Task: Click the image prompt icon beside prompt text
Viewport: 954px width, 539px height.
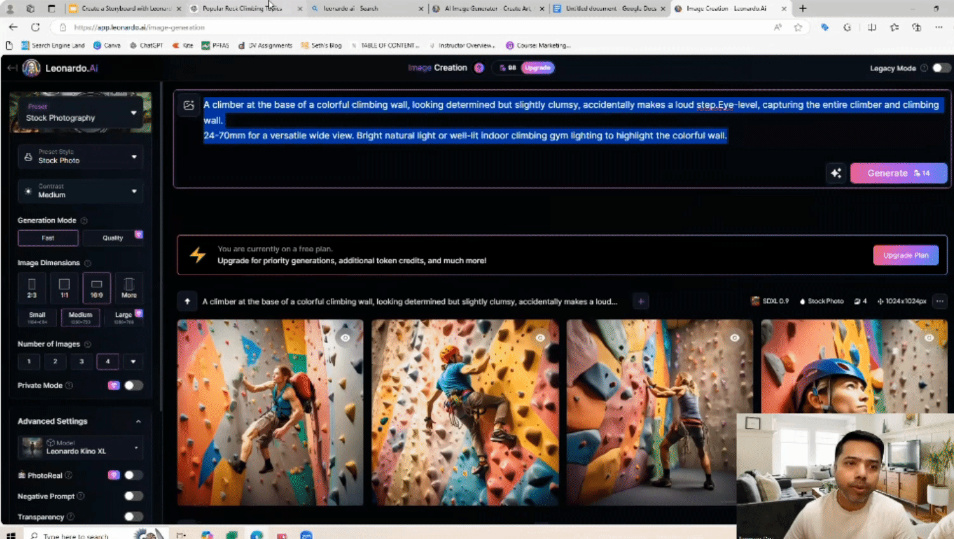Action: [189, 105]
